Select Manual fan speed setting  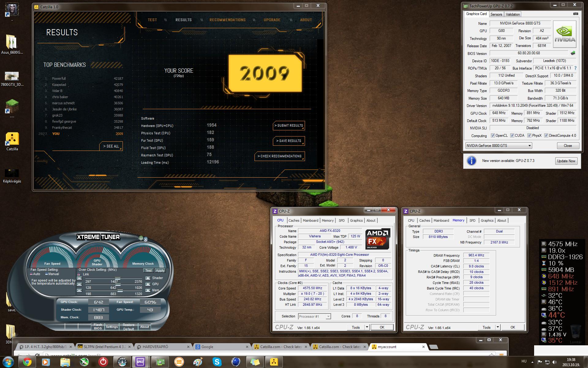[x=46, y=274]
